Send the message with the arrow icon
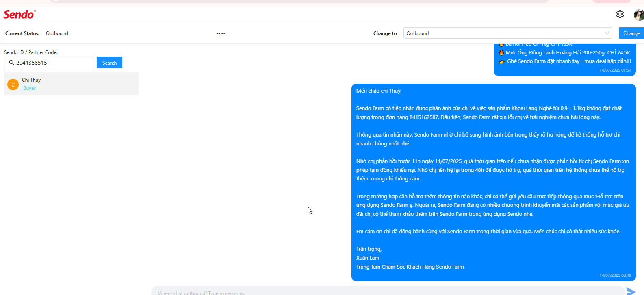The height and width of the screenshot is (295, 644). [631, 291]
